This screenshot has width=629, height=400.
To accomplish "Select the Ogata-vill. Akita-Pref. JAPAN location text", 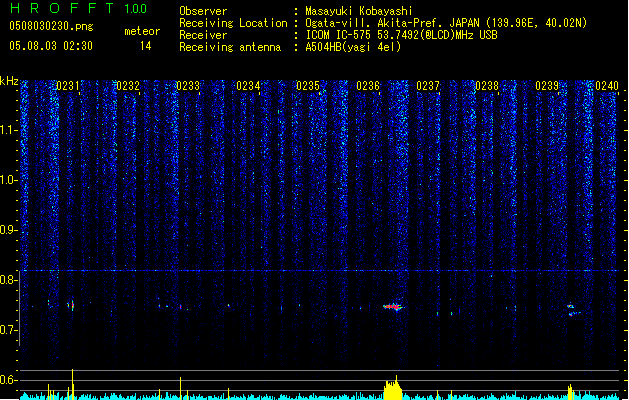I will coord(446,23).
